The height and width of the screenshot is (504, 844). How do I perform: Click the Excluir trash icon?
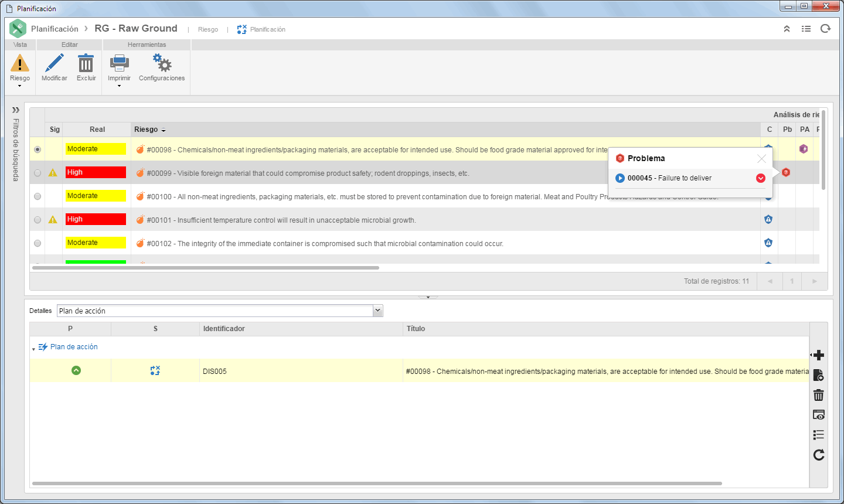(x=86, y=63)
